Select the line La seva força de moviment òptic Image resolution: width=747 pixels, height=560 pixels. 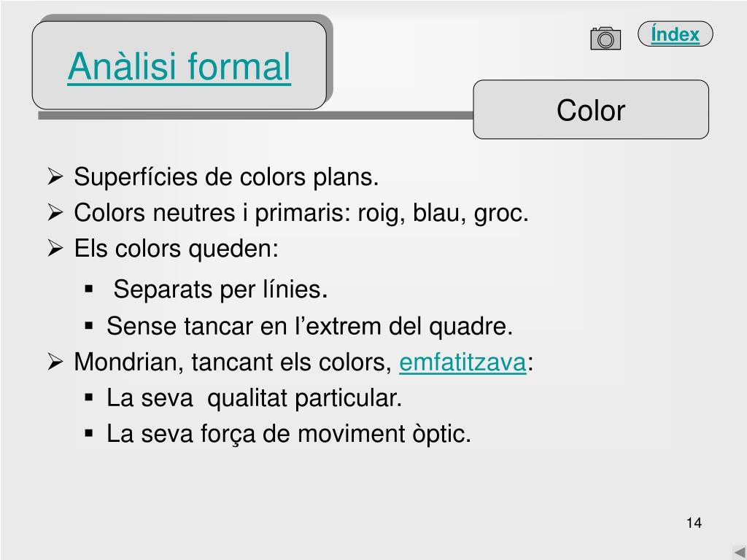(289, 435)
